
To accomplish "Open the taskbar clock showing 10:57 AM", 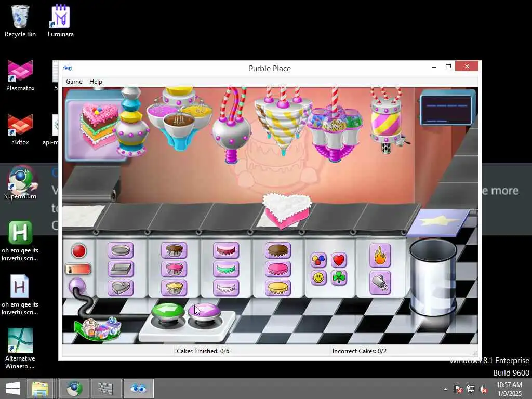I will pos(509,389).
